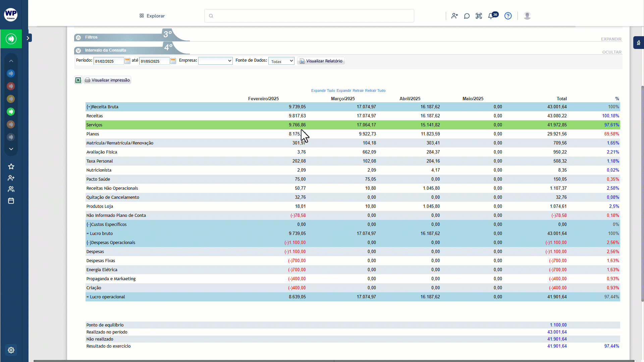644x362 pixels.
Task: Click Visualizar Relatório button
Action: click(321, 61)
